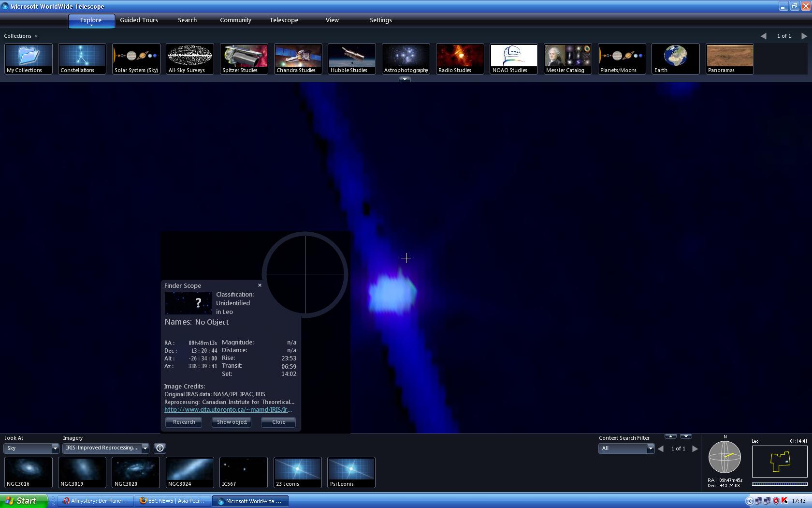812x508 pixels.
Task: Switch to the View tab
Action: point(333,20)
